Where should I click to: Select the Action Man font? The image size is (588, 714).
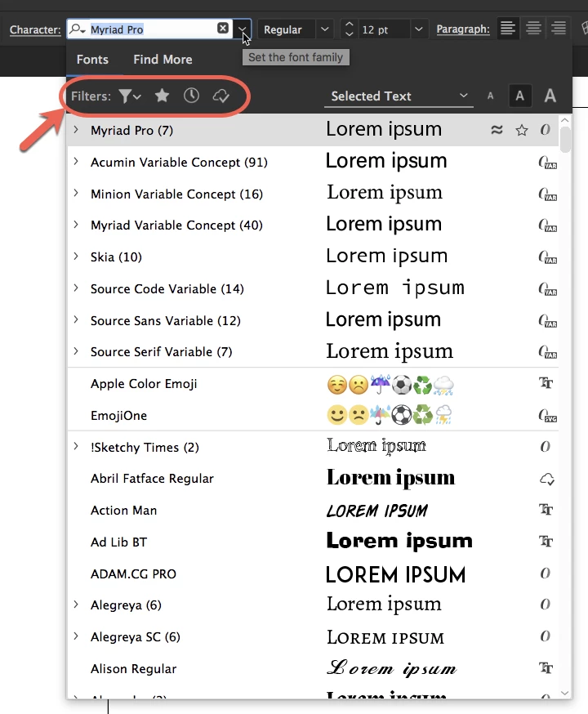coord(313,511)
